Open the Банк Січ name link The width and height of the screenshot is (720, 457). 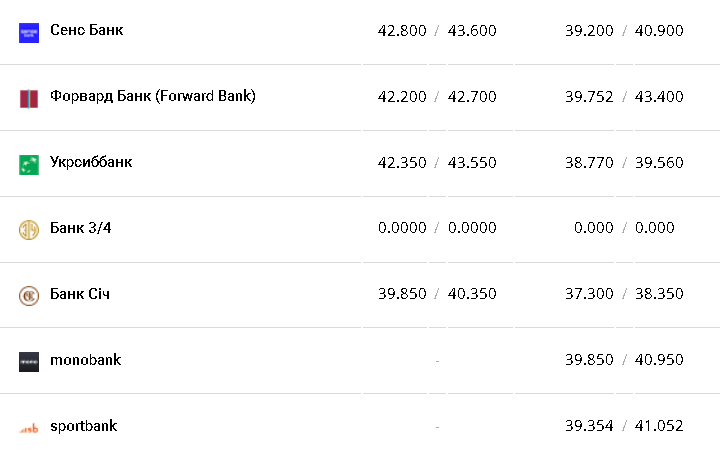[x=79, y=294]
